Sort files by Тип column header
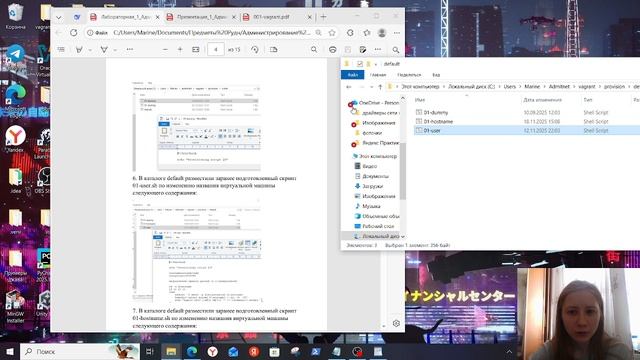 [587, 100]
